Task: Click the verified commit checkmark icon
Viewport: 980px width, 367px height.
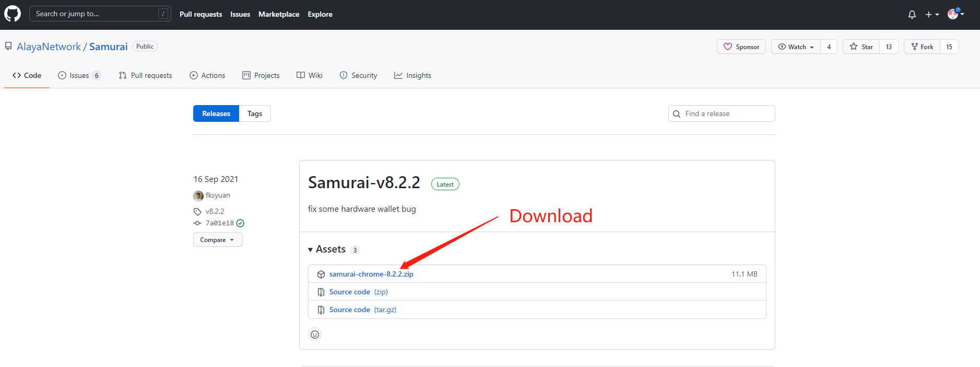Action: pos(240,223)
